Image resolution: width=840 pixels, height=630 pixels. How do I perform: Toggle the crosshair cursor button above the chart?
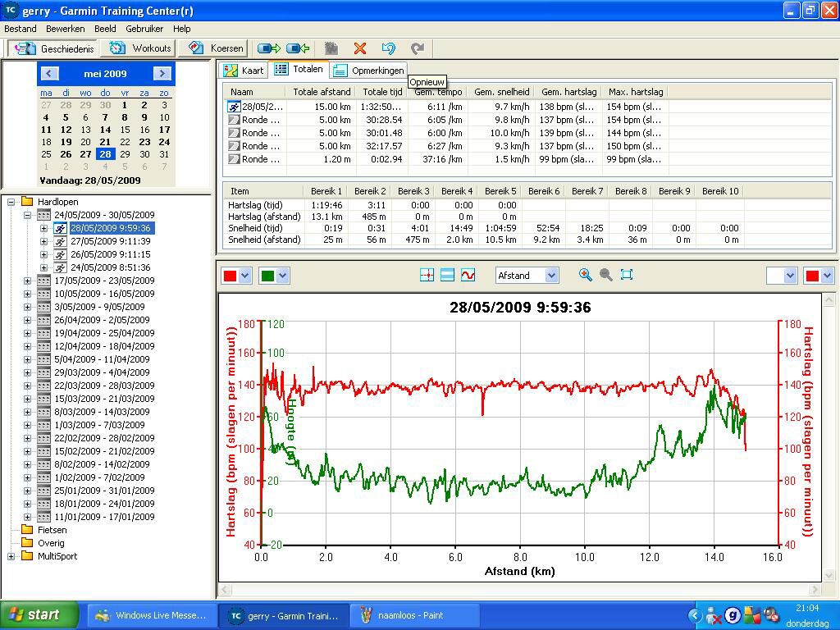(427, 276)
